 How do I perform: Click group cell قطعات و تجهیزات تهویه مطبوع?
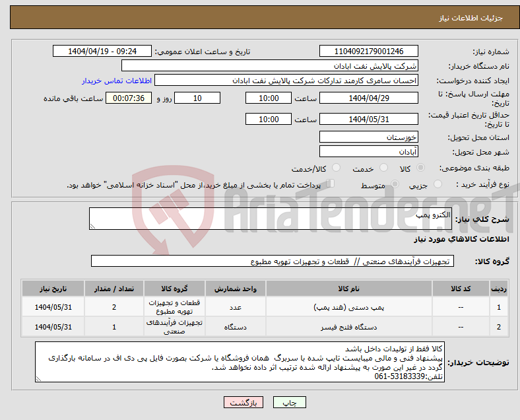click(174, 307)
